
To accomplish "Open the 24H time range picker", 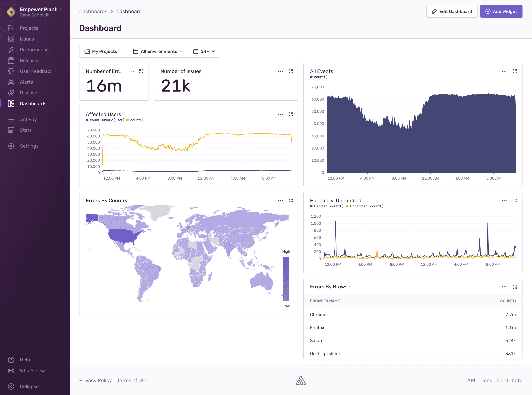I will tap(204, 51).
